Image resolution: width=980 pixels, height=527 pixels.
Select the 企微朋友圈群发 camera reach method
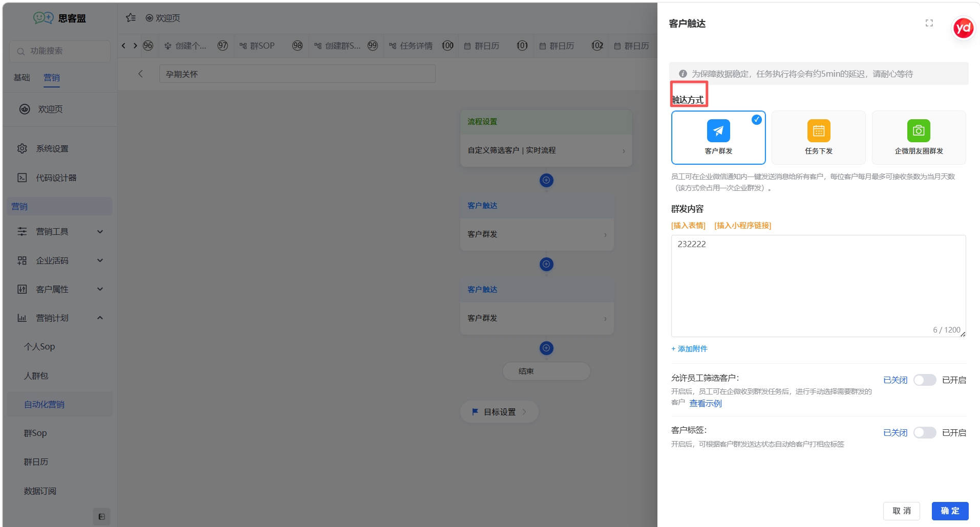click(x=919, y=138)
